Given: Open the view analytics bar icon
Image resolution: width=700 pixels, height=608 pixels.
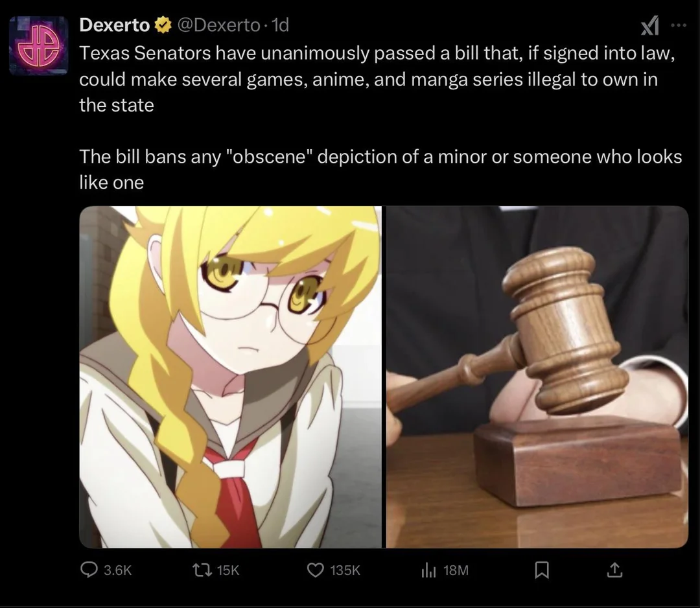Looking at the screenshot, I should point(428,570).
